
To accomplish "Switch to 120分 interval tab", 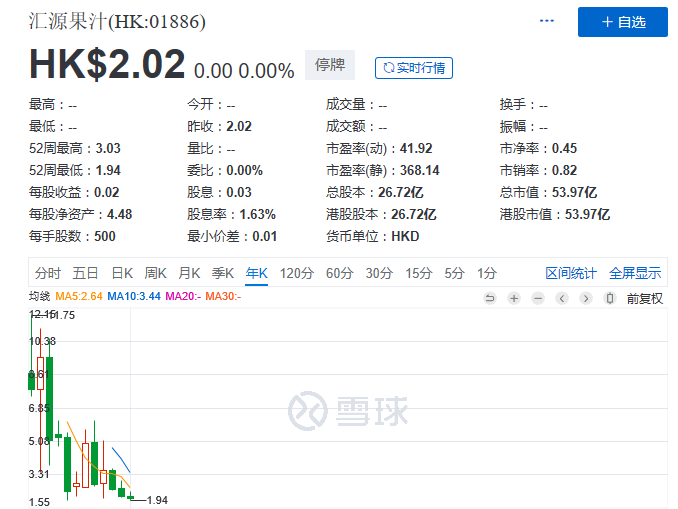I will point(297,273).
